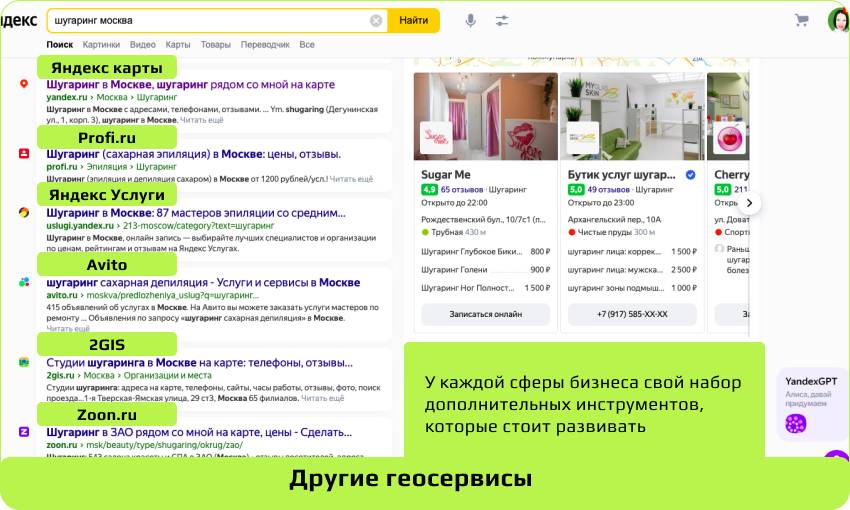Open 65 отзывов for Sugar Me
Viewport: 850px width, 510px height.
(x=462, y=190)
